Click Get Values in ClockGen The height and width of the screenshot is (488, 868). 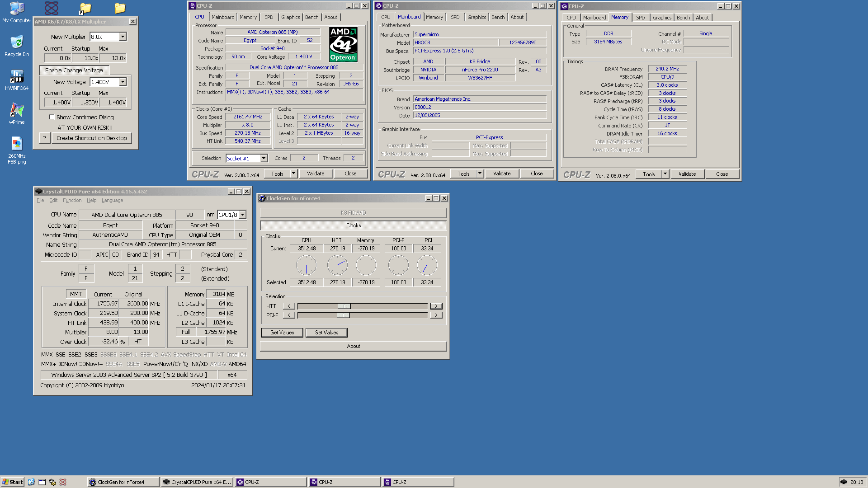(282, 333)
